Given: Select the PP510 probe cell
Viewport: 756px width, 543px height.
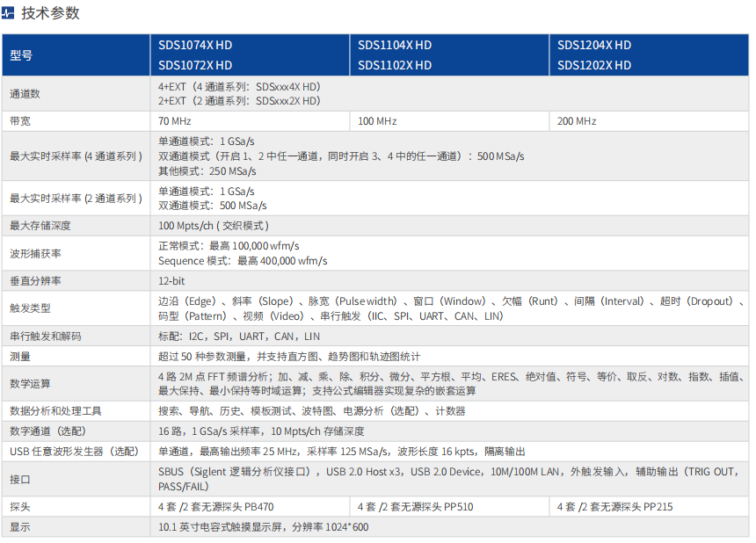Looking at the screenshot, I should tap(416, 507).
